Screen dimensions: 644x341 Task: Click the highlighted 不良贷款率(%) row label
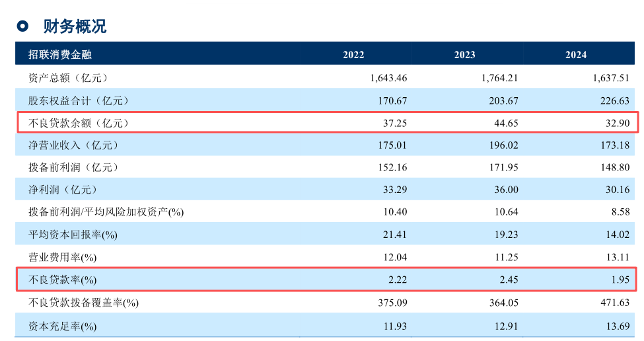63,280
